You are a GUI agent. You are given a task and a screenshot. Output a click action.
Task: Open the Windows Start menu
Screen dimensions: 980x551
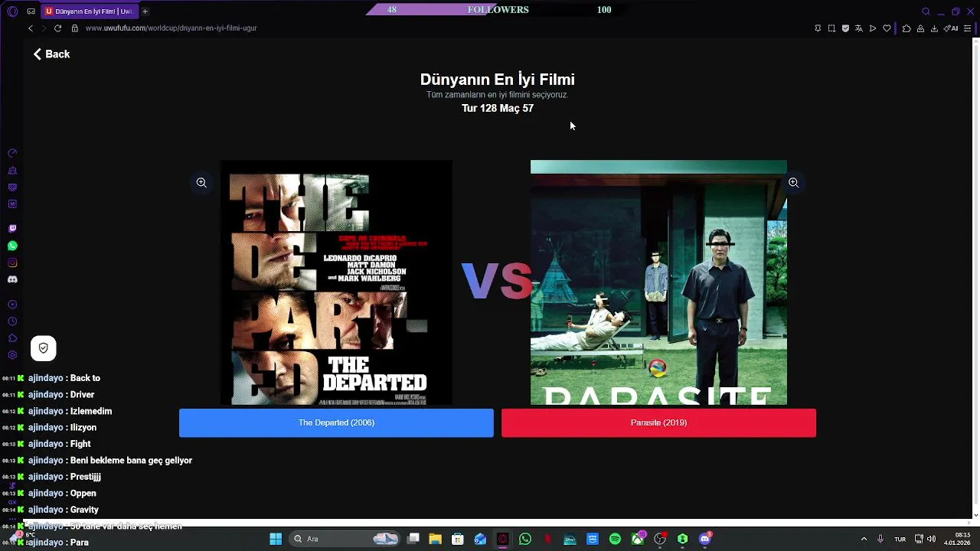[276, 539]
